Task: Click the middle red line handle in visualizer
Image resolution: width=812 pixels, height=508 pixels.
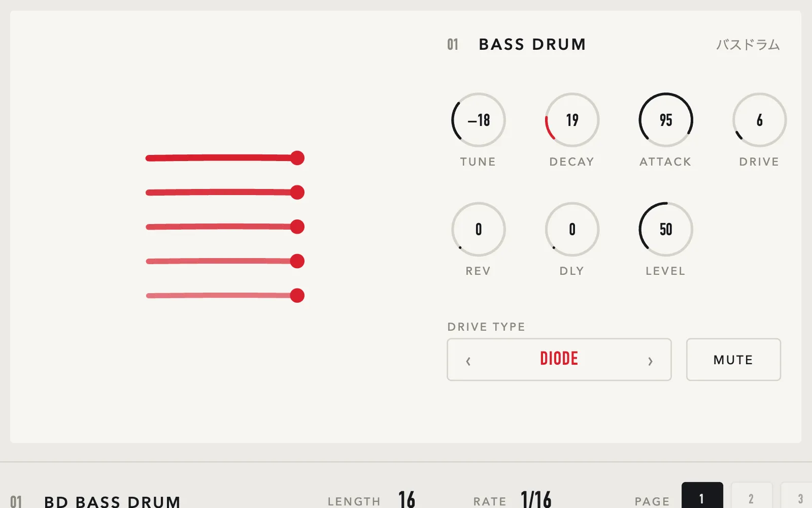Action: [297, 227]
